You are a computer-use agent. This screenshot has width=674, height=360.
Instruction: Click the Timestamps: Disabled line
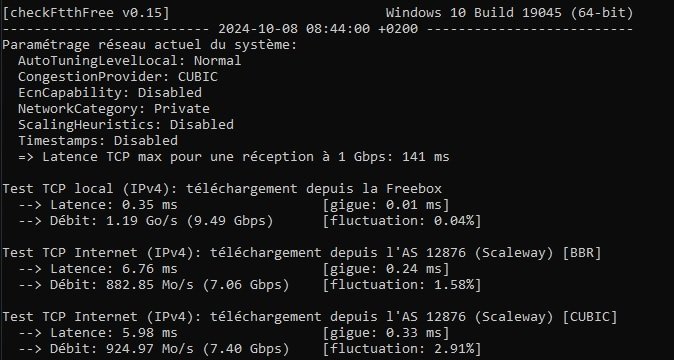98,140
